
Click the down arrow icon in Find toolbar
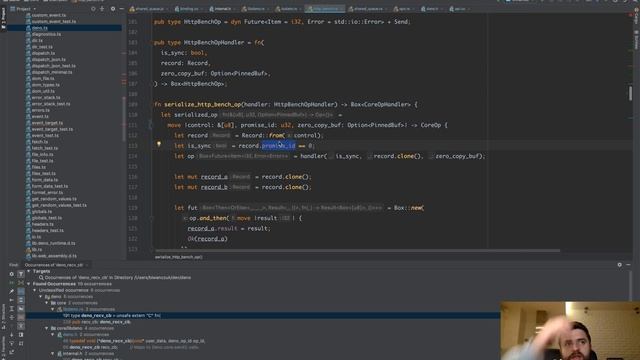click(x=11, y=335)
